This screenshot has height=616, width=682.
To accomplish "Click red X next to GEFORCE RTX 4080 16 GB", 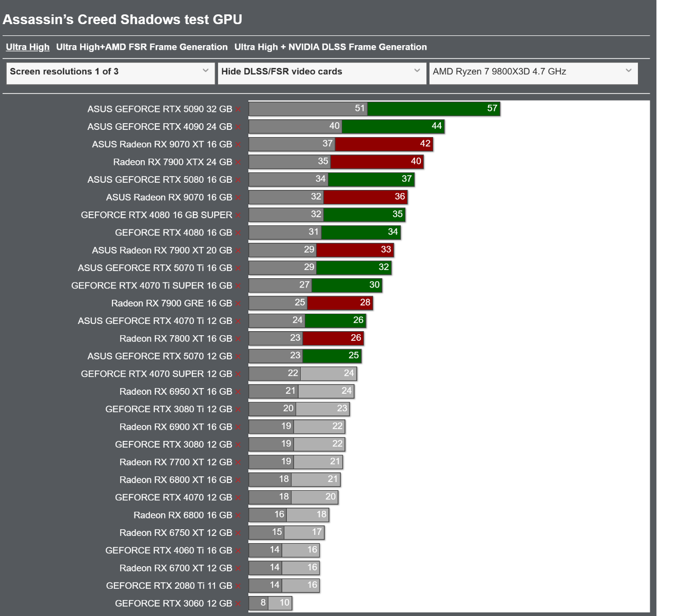I will point(239,234).
